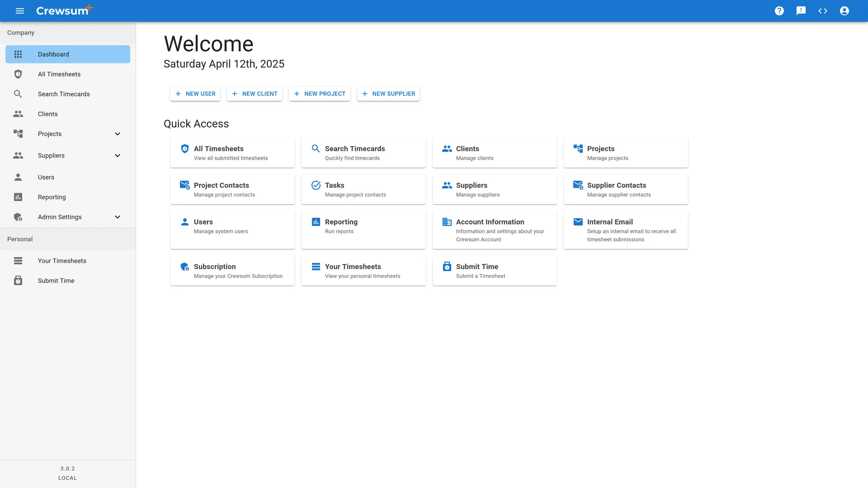Click the NEW SUPPLIER button
This screenshot has width=868, height=488.
coord(388,94)
